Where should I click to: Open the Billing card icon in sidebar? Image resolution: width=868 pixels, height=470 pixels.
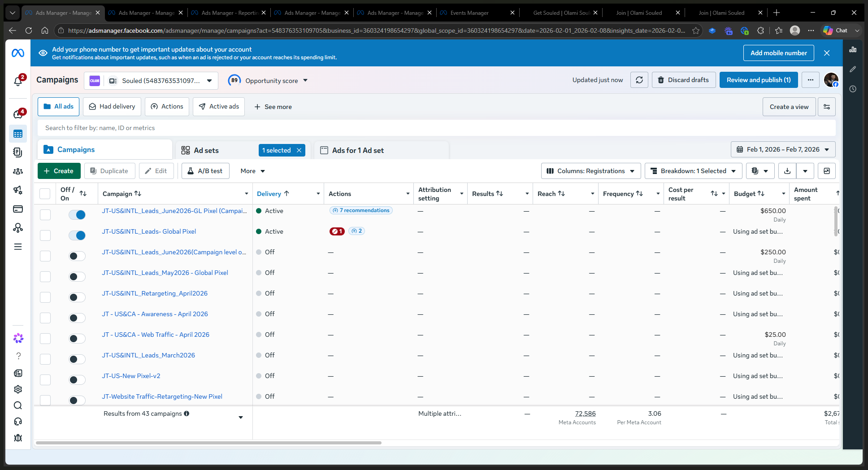18,209
